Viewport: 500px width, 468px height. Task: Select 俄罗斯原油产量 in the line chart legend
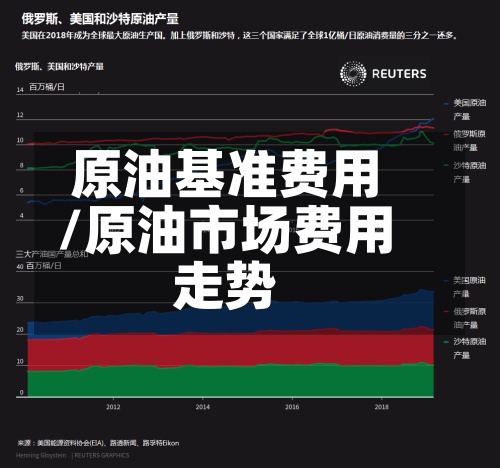click(469, 141)
